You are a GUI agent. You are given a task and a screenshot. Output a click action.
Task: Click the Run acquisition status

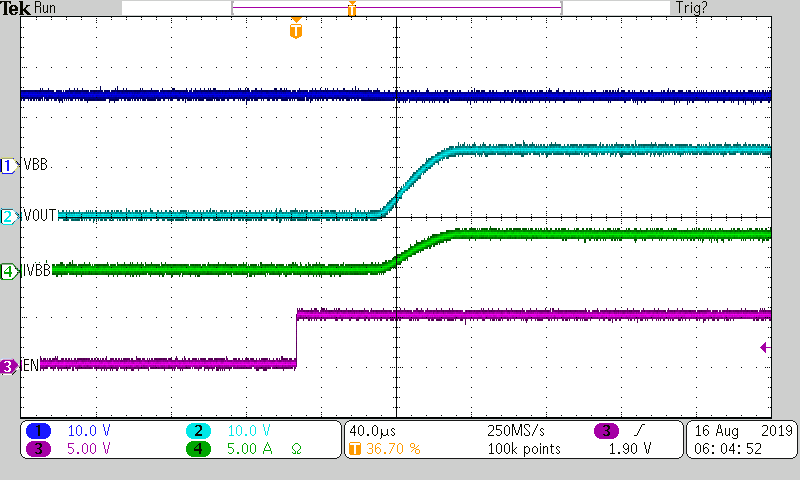pos(45,8)
